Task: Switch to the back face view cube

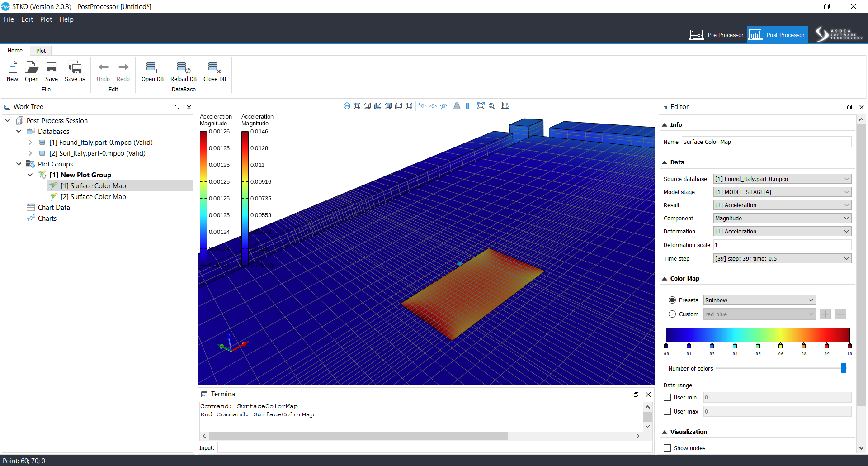Action: click(x=388, y=106)
